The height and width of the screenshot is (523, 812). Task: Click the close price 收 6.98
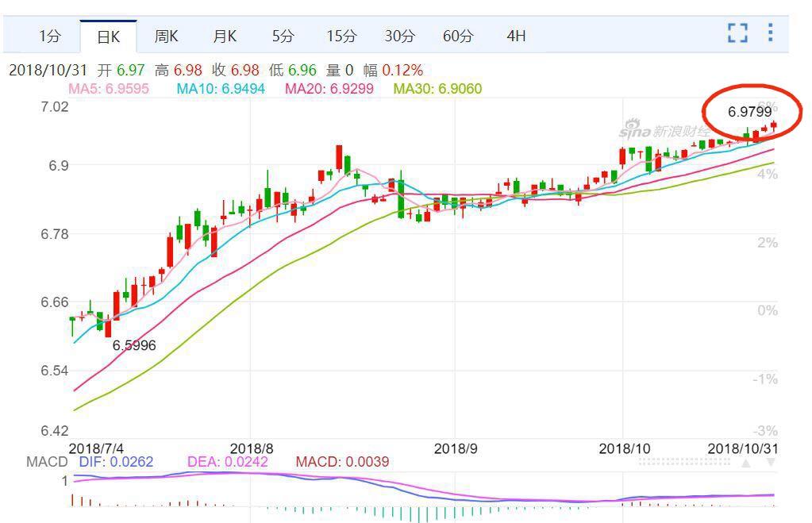click(236, 70)
